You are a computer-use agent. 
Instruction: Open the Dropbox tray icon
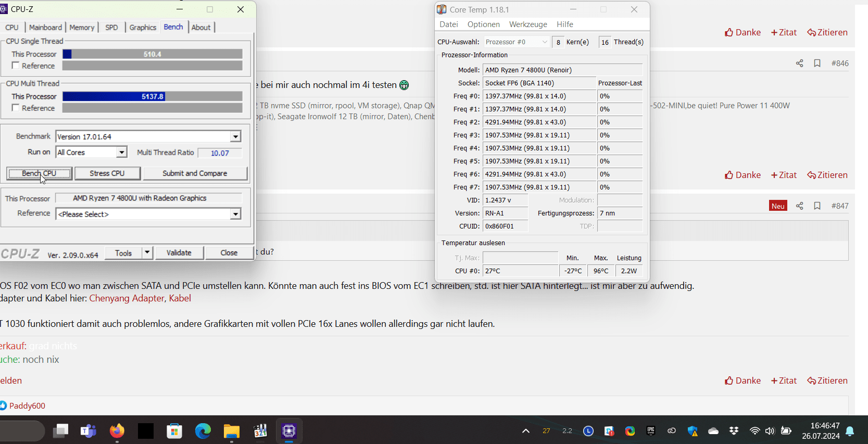point(734,431)
